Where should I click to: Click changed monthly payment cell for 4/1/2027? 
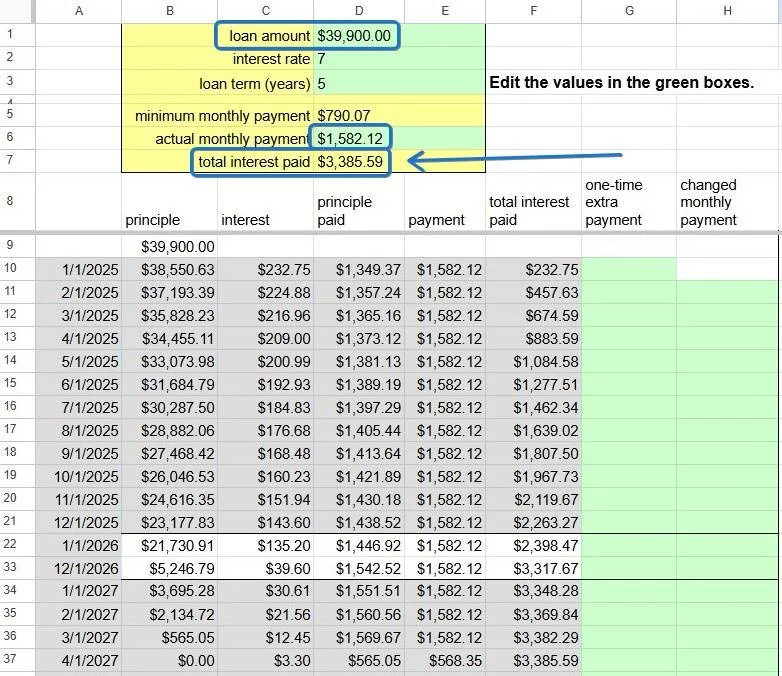(x=728, y=660)
